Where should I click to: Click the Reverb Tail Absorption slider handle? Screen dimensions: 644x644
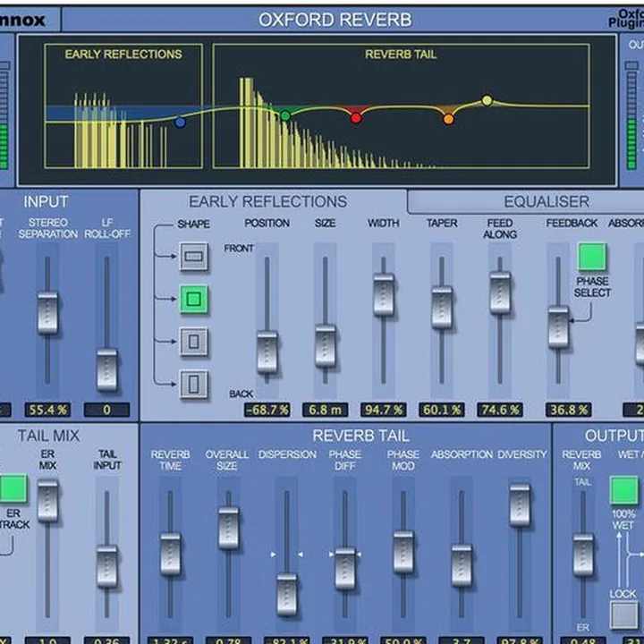(x=462, y=565)
